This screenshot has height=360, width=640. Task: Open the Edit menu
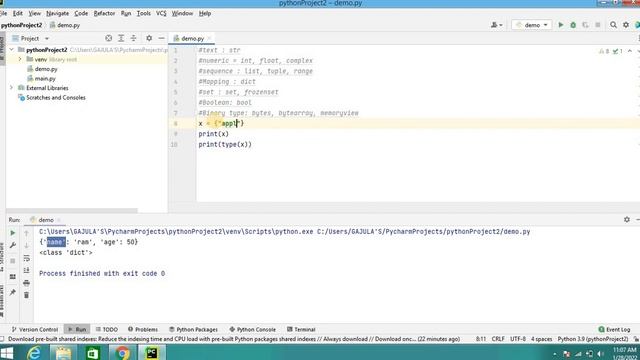point(18,13)
